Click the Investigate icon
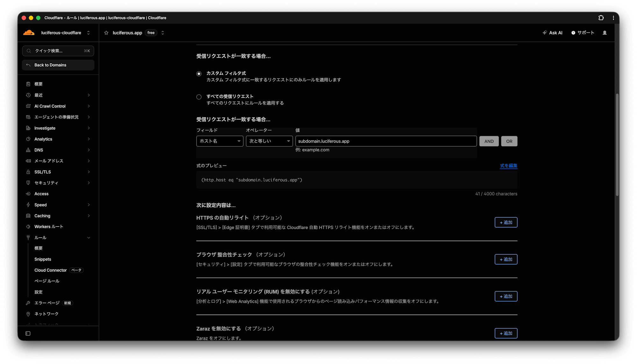The width and height of the screenshot is (637, 364). [x=28, y=128]
